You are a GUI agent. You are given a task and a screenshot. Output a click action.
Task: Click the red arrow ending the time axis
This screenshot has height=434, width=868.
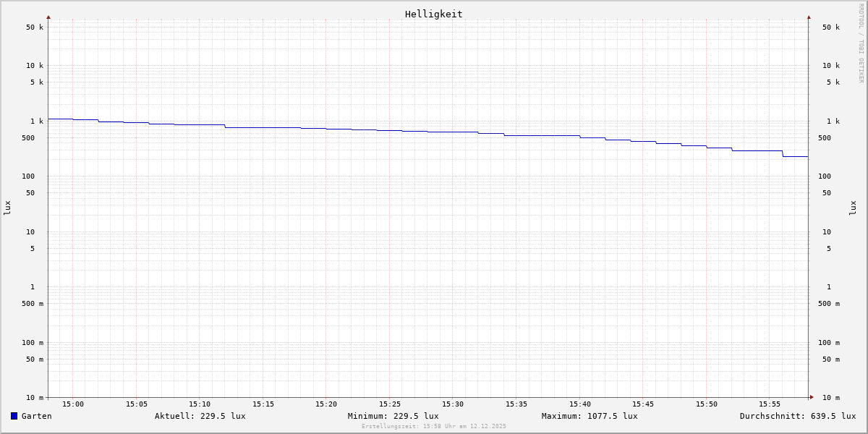click(x=812, y=397)
